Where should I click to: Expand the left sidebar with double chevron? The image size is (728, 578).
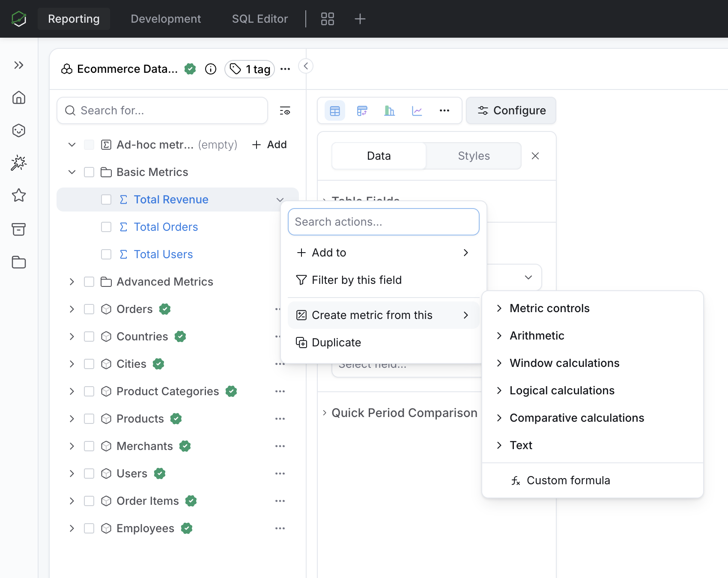(x=19, y=65)
